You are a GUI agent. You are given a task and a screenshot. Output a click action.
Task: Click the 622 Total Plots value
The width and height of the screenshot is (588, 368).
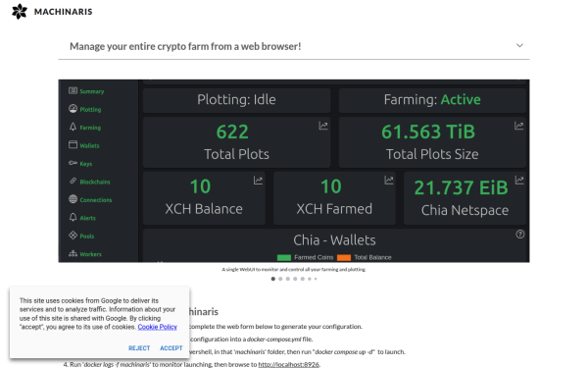point(232,131)
